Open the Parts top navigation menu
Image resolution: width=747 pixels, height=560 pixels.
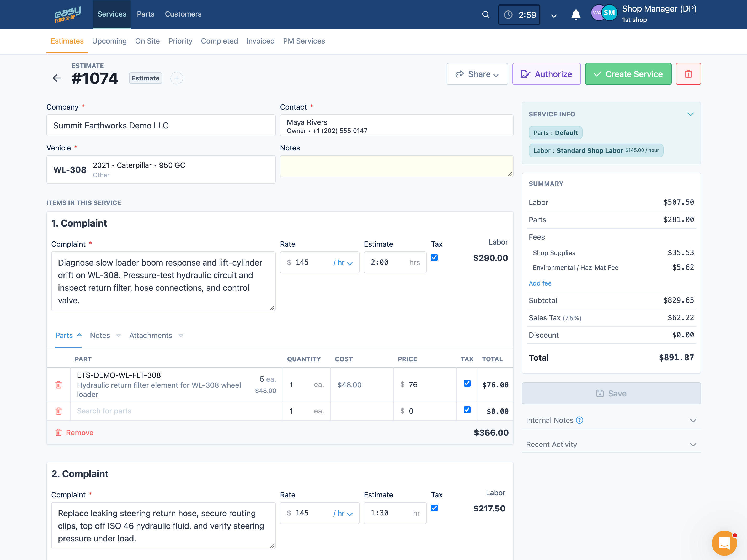coord(146,14)
